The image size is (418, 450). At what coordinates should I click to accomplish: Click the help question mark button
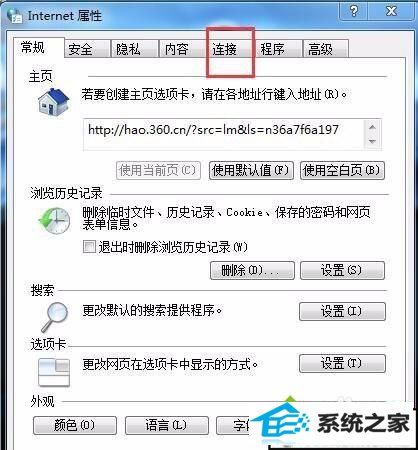(x=353, y=11)
